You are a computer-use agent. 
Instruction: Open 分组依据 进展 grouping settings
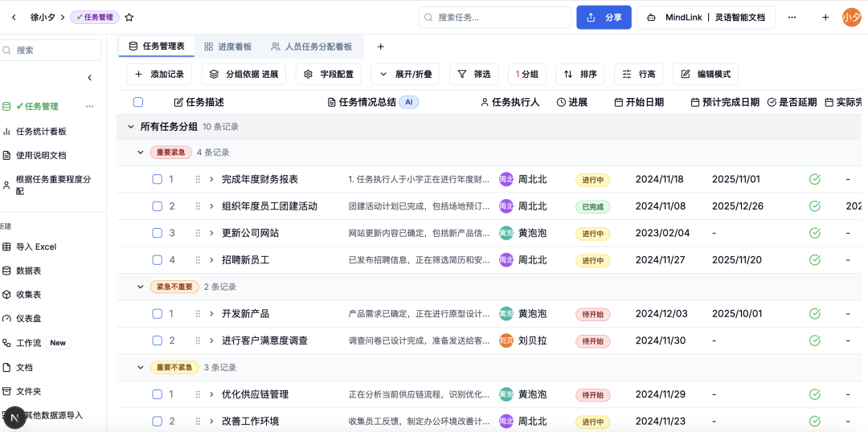(244, 74)
